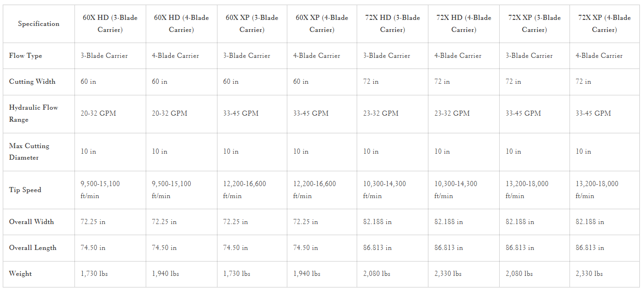644x293 pixels.
Task: Click the "Specification" column header cell
Action: point(38,24)
